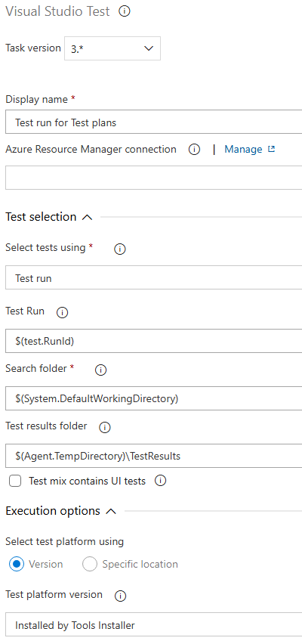This screenshot has height=644, width=302.
Task: Click the Select test platform using label
Action: click(64, 541)
